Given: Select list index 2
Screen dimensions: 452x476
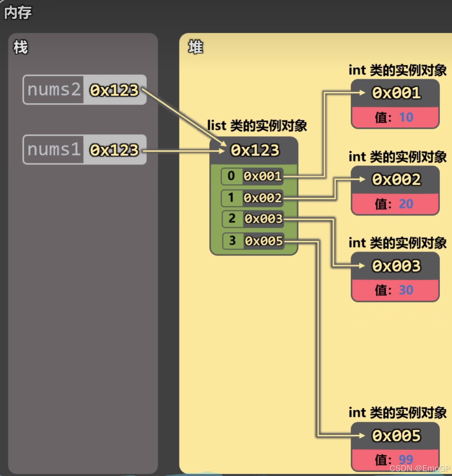Looking at the screenshot, I should click(232, 218).
